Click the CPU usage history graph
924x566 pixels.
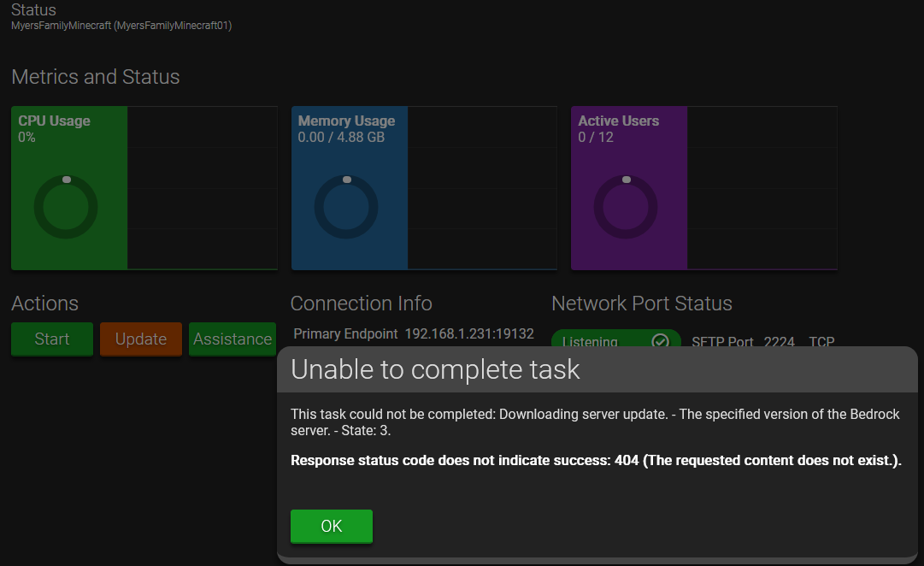tap(202, 188)
